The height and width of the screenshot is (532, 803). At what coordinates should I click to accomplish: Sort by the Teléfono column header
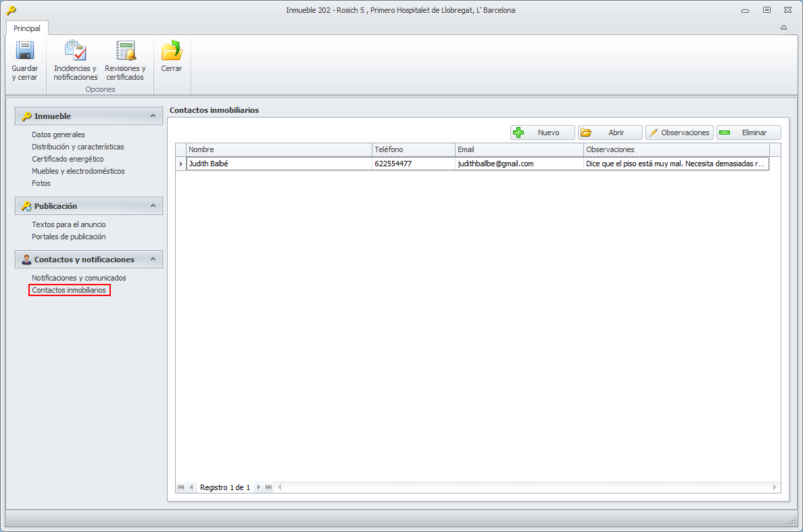413,149
